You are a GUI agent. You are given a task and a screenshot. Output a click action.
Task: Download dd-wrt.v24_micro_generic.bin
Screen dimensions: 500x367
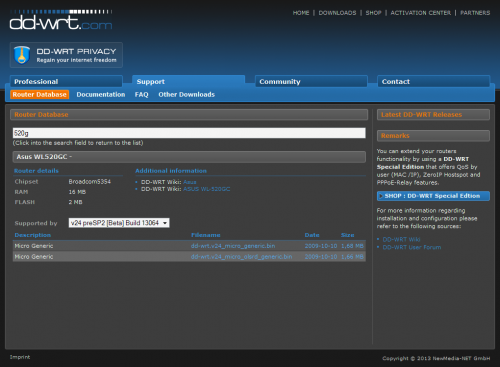pyautogui.click(x=233, y=246)
